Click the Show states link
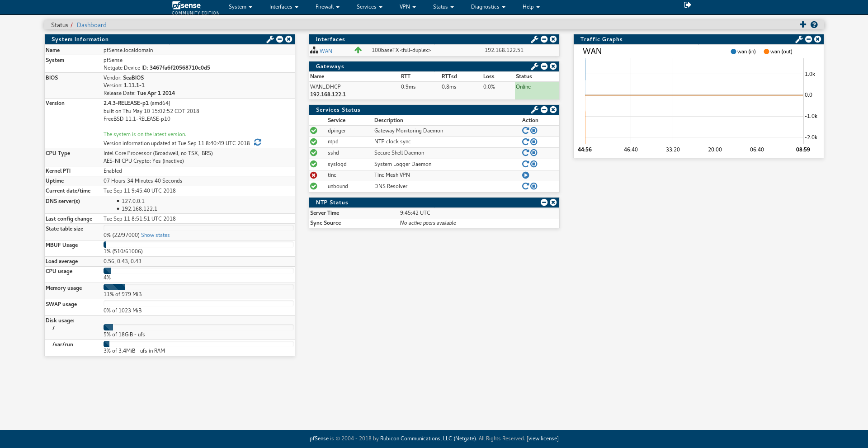868x448 pixels. [155, 235]
